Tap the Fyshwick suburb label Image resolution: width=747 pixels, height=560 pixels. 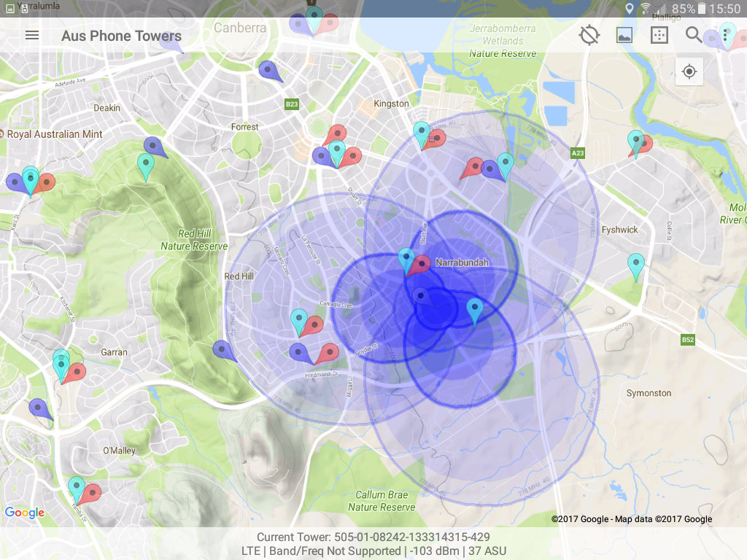point(619,230)
